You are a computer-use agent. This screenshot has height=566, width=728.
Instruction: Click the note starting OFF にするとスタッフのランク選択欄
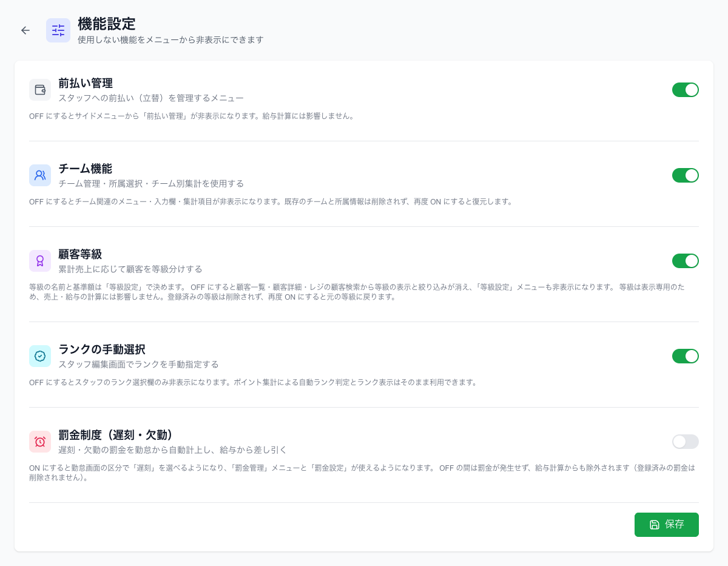click(x=254, y=382)
